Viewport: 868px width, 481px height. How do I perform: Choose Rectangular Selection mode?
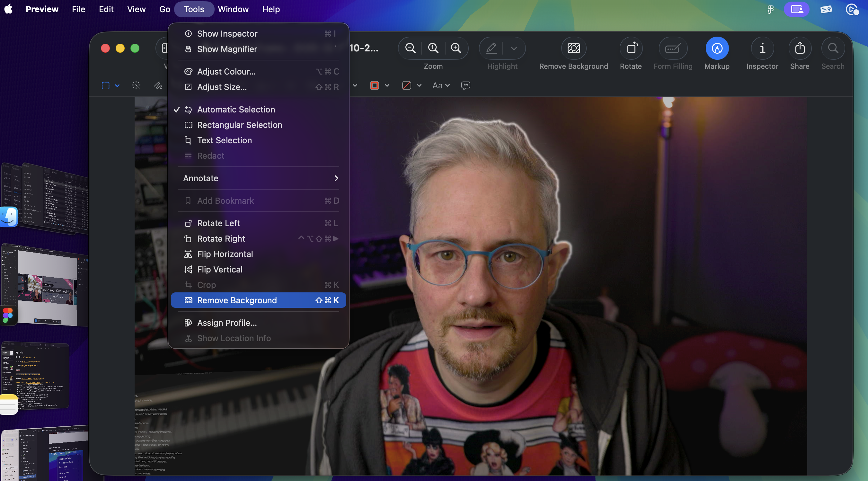pyautogui.click(x=239, y=125)
